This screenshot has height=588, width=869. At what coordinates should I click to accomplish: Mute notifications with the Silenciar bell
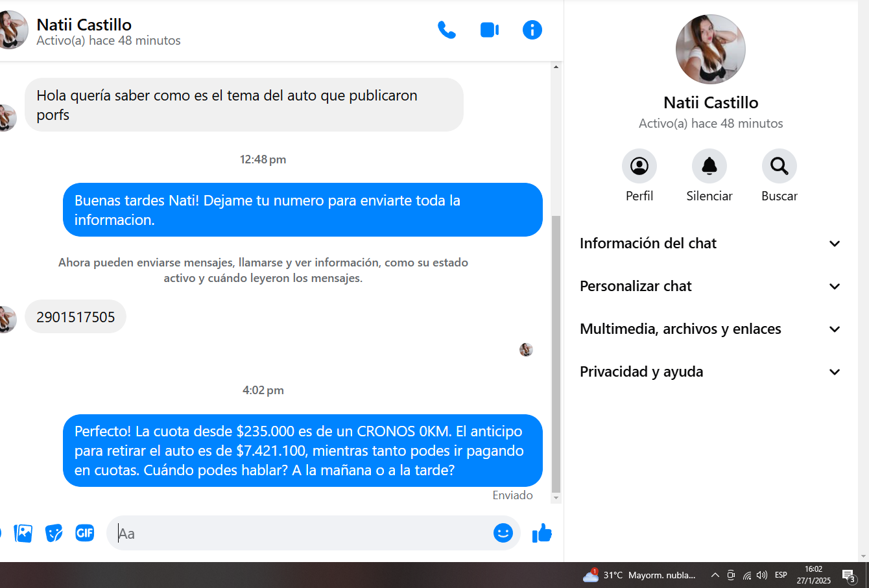(x=709, y=166)
